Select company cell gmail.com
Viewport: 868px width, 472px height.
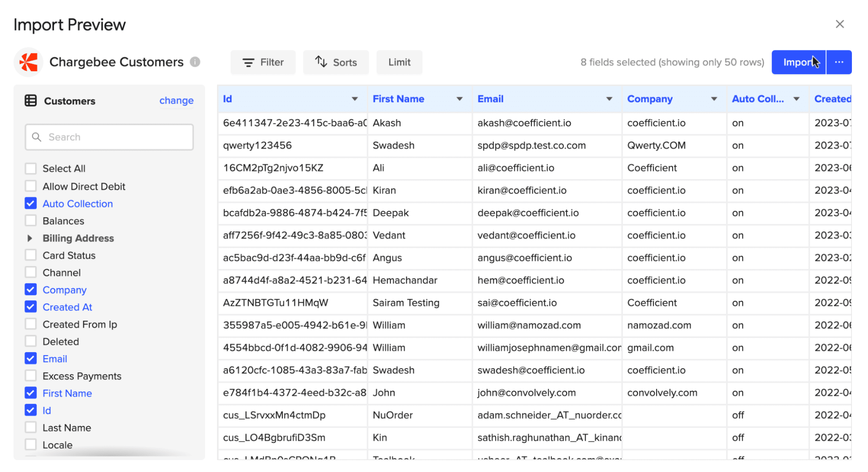tap(674, 348)
